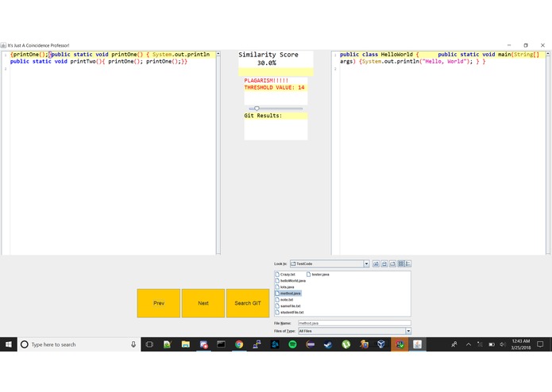Open VirtualBox from the taskbar
The height and width of the screenshot is (392, 552).
(x=381, y=344)
